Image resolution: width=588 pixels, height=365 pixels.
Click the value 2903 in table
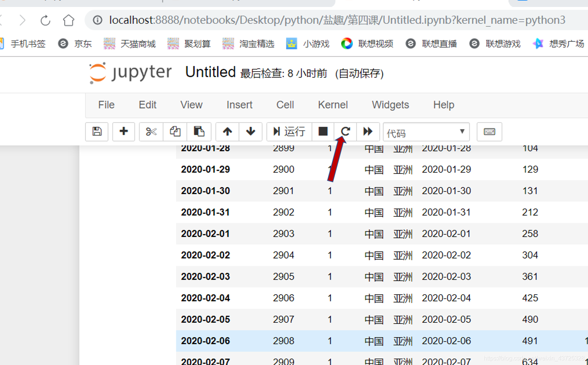tap(284, 234)
